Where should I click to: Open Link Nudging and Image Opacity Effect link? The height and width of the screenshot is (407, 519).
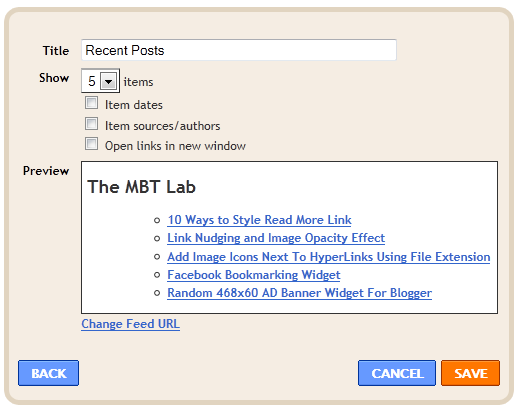pyautogui.click(x=276, y=238)
